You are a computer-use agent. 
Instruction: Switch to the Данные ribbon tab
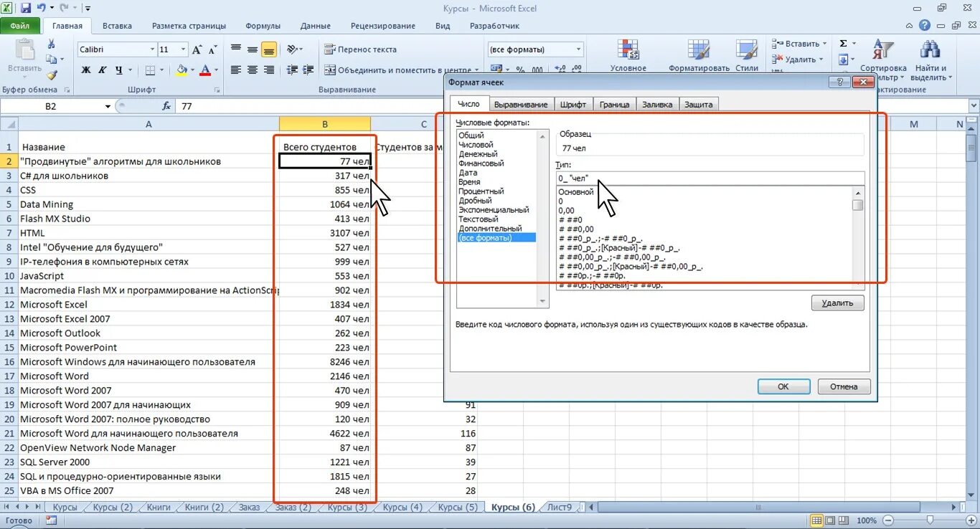pyautogui.click(x=316, y=26)
